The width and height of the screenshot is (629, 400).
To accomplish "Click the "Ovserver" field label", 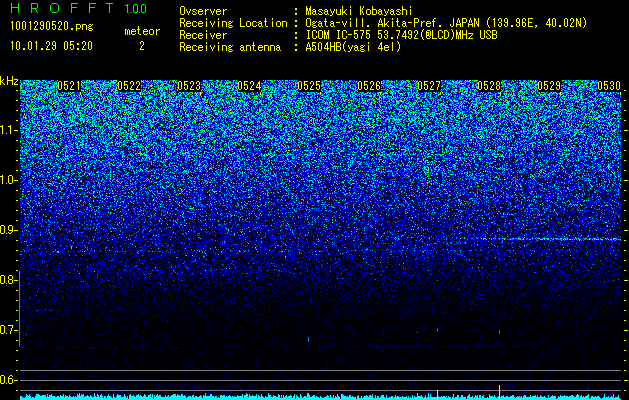I will coord(203,11).
